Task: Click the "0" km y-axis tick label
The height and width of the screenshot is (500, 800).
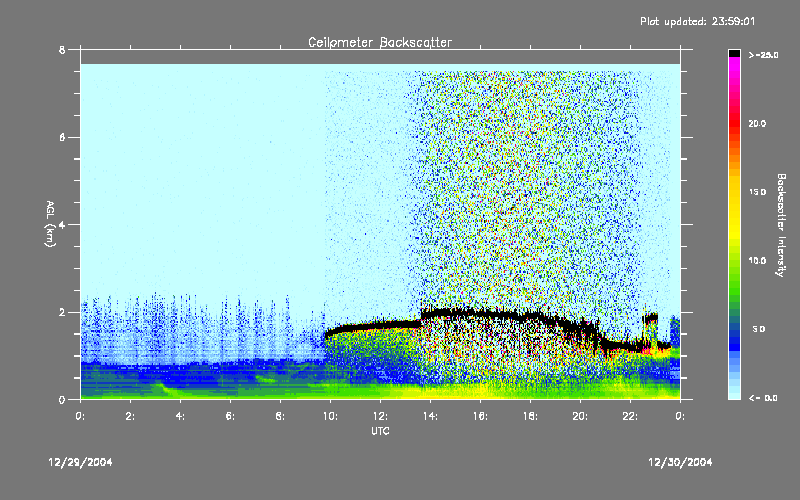Action: (x=62, y=399)
